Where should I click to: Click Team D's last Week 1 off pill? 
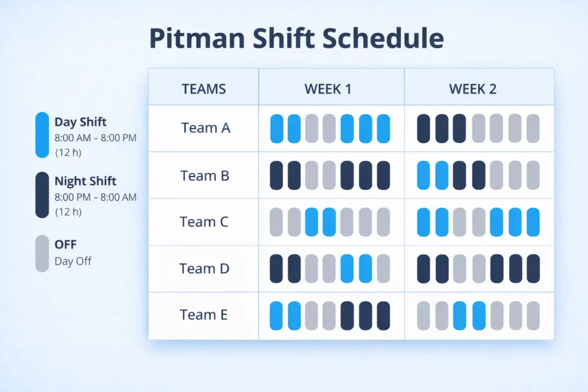pos(383,269)
